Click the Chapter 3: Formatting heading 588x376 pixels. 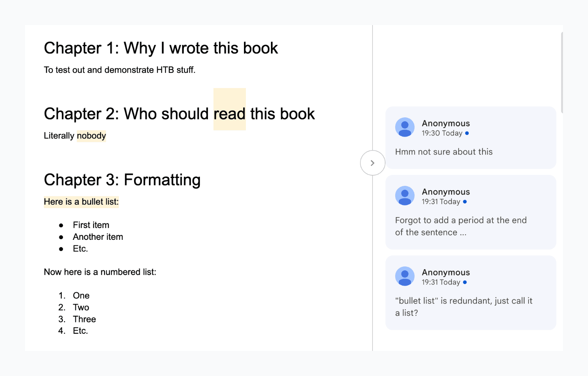tap(122, 180)
